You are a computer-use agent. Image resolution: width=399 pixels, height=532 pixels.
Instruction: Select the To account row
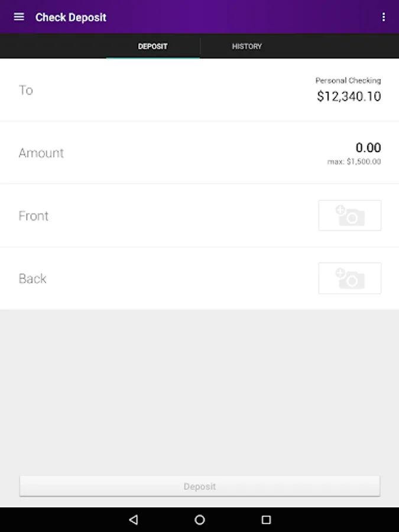[x=200, y=90]
